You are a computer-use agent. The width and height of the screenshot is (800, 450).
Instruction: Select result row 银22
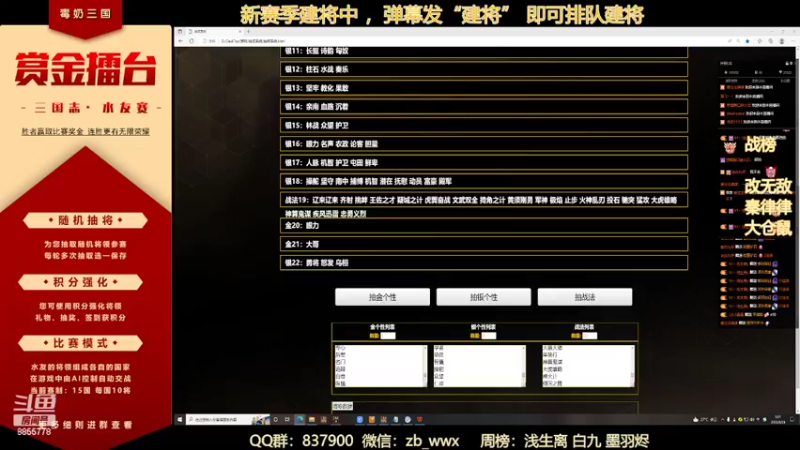[484, 263]
